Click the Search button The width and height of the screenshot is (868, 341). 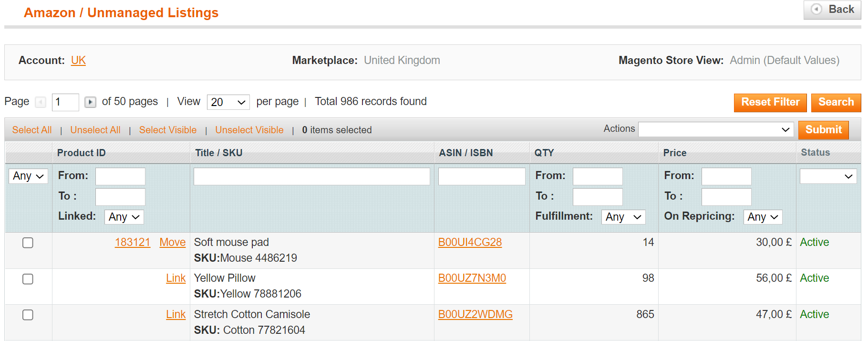point(836,103)
